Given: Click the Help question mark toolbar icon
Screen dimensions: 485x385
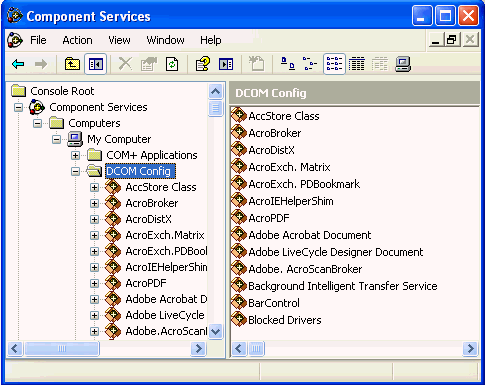Looking at the screenshot, I should click(202, 64).
